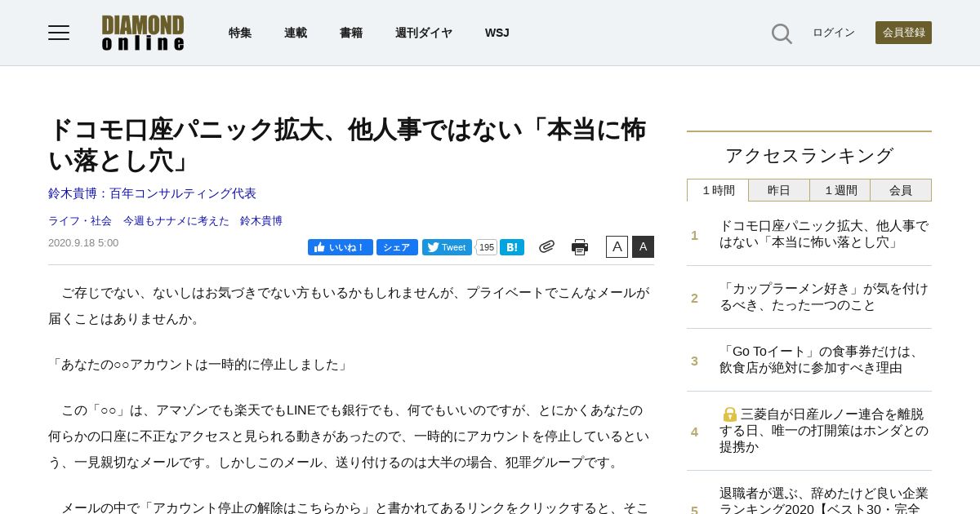
Task: Open the hamburger menu
Action: pos(59,33)
